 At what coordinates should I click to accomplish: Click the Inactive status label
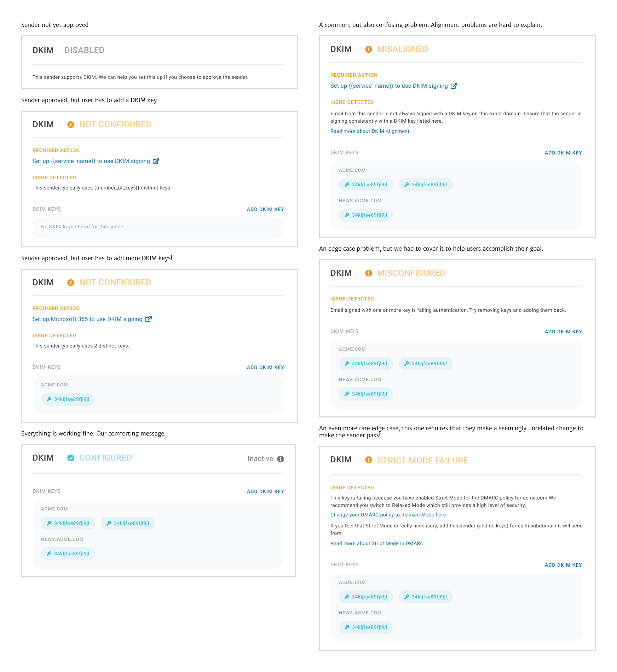(260, 459)
